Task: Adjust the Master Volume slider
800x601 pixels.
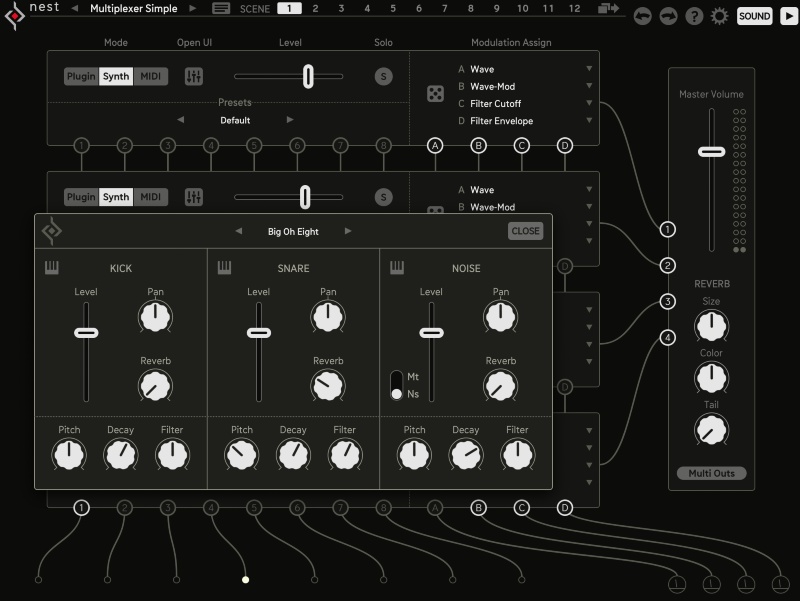Action: point(712,152)
